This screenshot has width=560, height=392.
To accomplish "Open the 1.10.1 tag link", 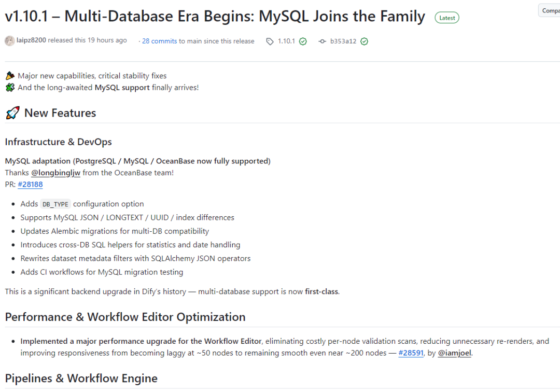I will 286,41.
